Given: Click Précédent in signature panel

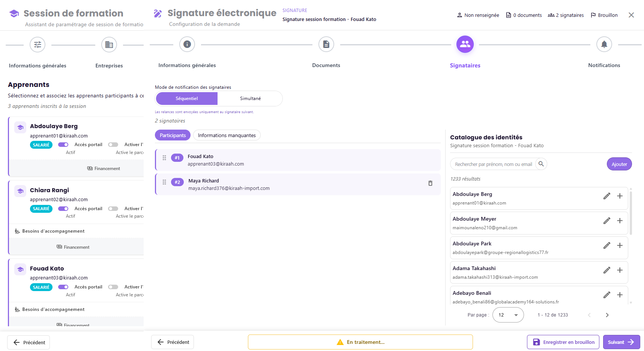Looking at the screenshot, I should point(173,342).
